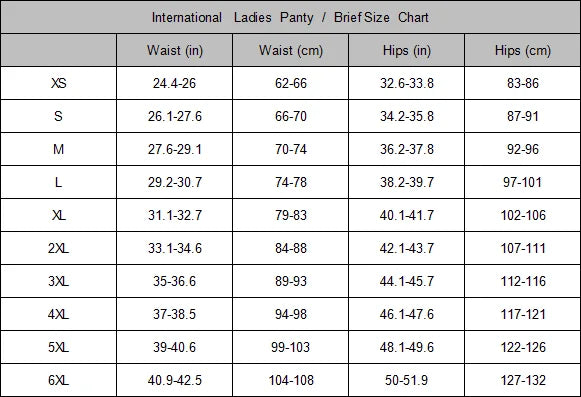
Task: Click the 84-88 waist cm cell
Action: coord(290,248)
